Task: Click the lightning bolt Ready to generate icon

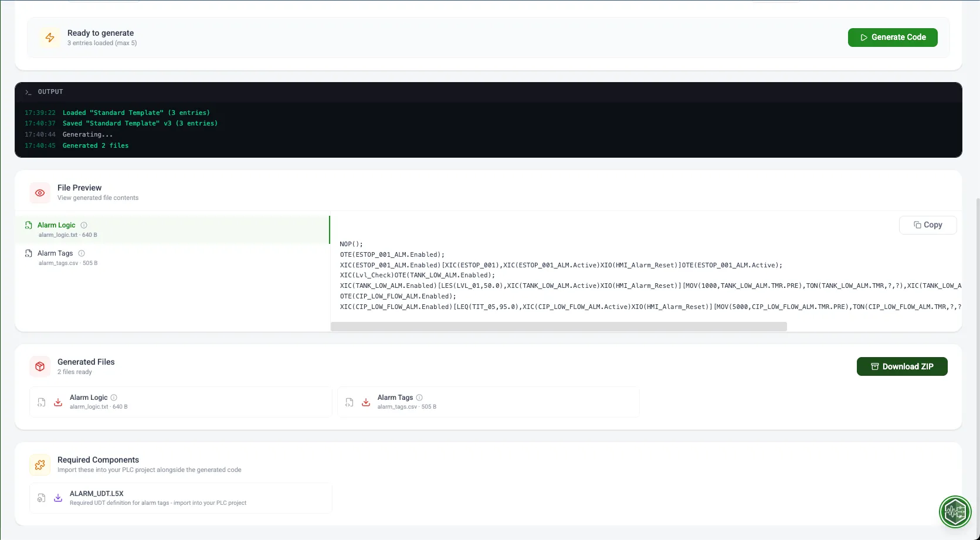Action: click(50, 38)
